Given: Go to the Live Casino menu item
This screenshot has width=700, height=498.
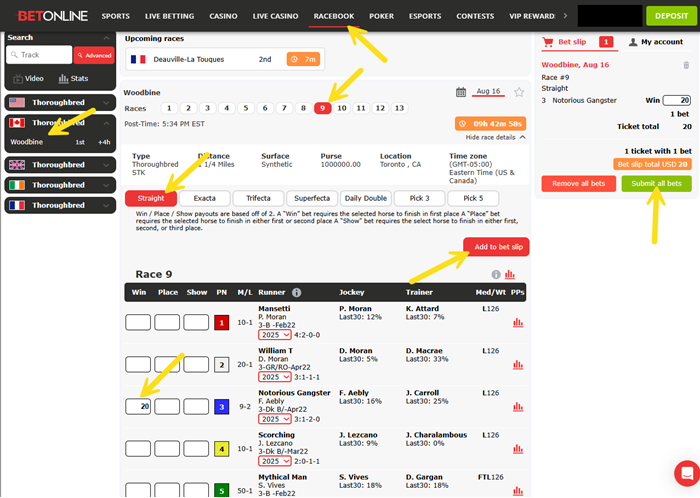Looking at the screenshot, I should [x=274, y=16].
